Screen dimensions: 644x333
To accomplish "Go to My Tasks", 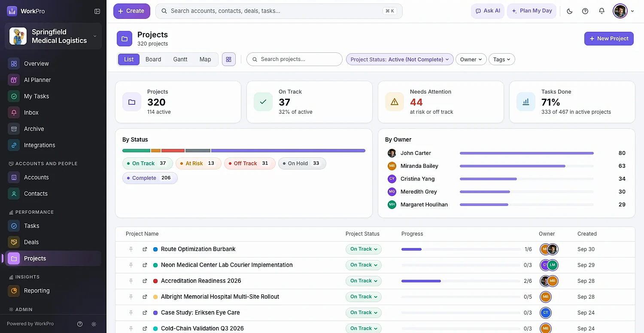I will [x=53, y=96].
